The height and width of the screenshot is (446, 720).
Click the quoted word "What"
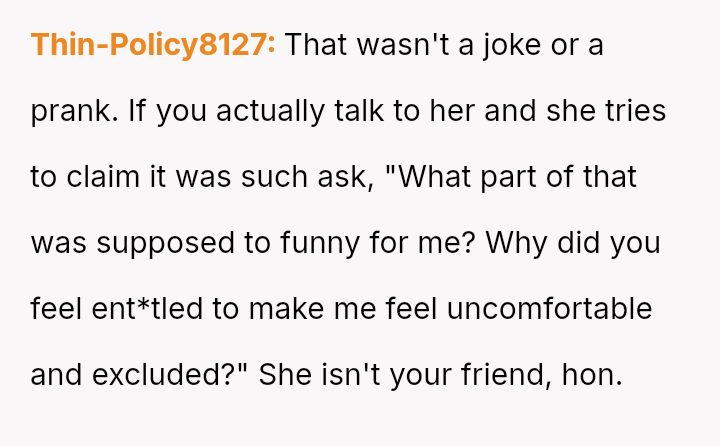coord(451,177)
